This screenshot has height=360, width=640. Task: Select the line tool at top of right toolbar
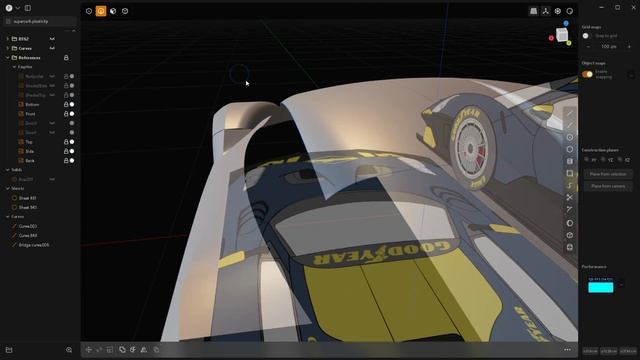(x=570, y=113)
